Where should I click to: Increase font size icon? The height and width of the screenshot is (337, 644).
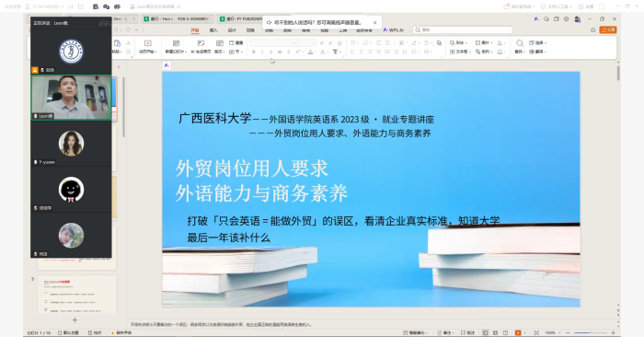pyautogui.click(x=322, y=42)
